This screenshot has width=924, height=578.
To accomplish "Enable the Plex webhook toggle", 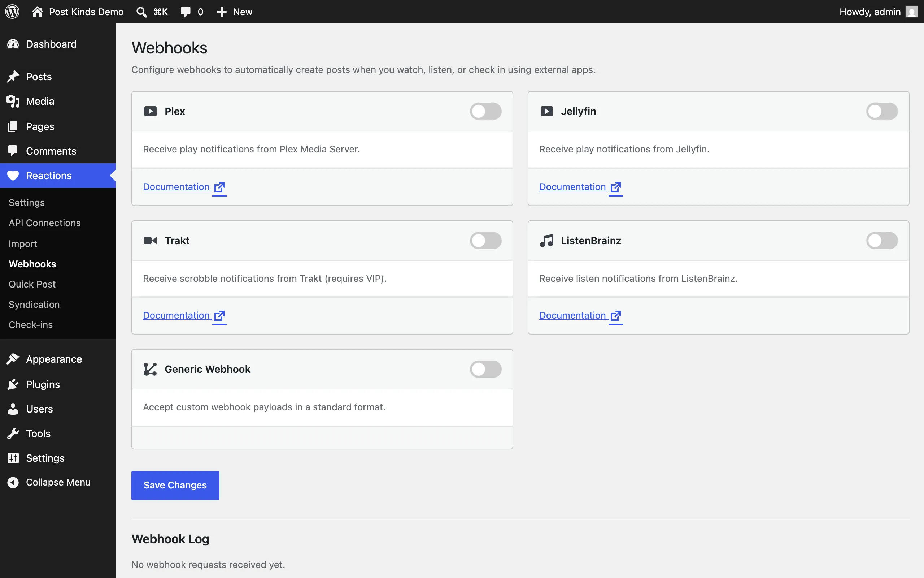I will [486, 111].
